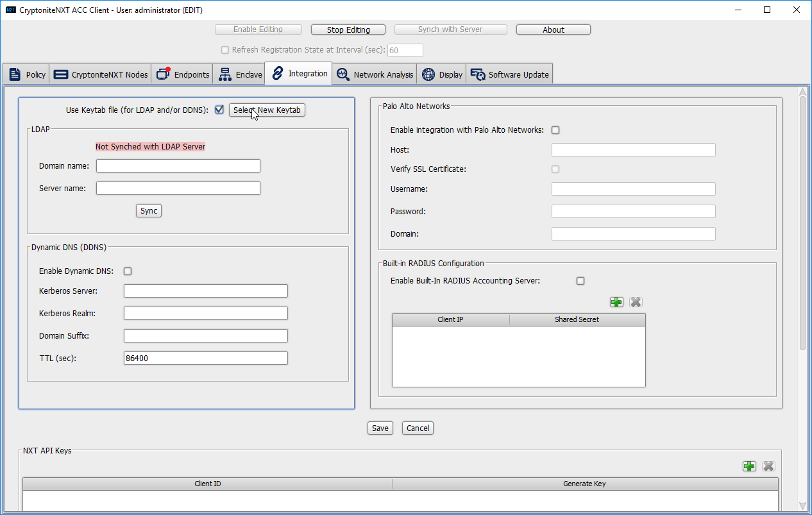
Task: Focus the Kerberos Realm field
Action: (206, 314)
